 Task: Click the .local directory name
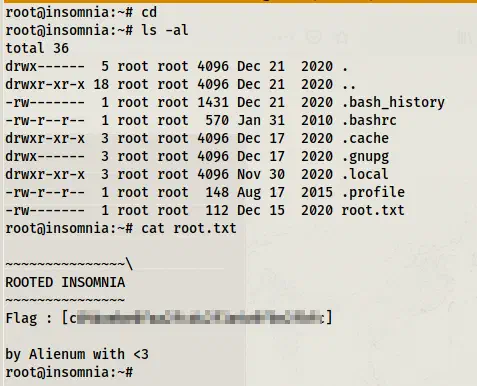365,174
